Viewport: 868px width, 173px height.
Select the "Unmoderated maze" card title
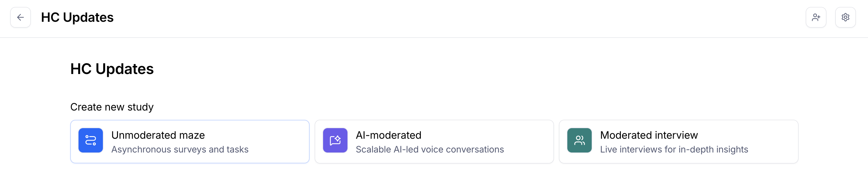tap(158, 135)
